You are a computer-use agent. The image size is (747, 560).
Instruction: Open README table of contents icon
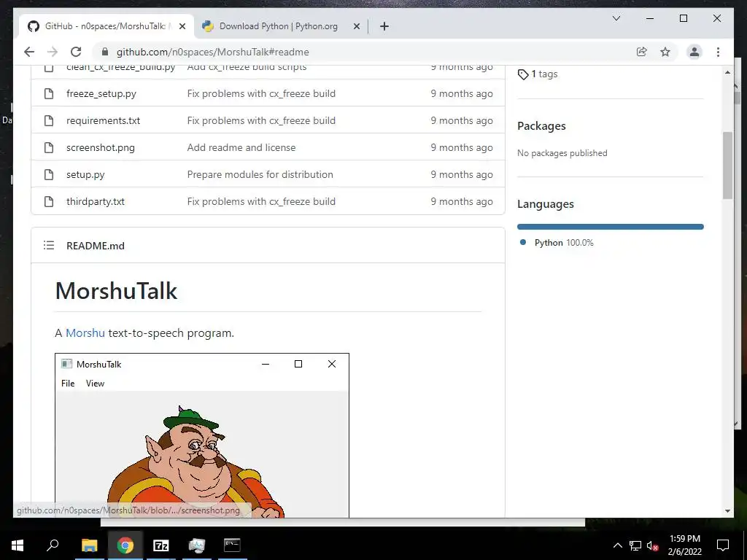click(x=49, y=245)
